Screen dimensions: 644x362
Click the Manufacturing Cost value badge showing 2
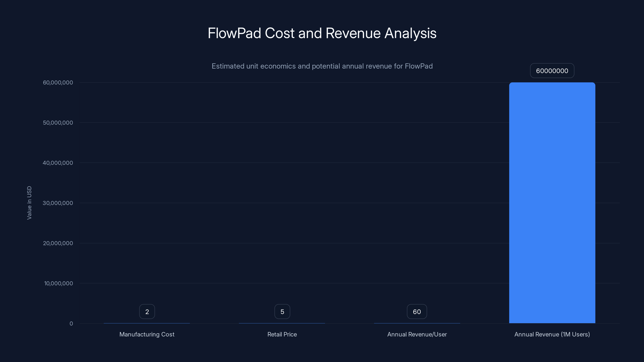tap(147, 311)
